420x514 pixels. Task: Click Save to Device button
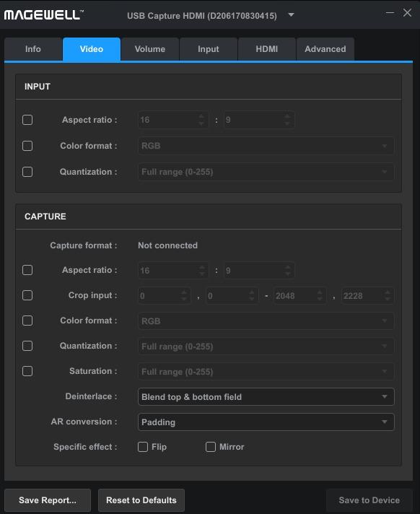click(369, 500)
